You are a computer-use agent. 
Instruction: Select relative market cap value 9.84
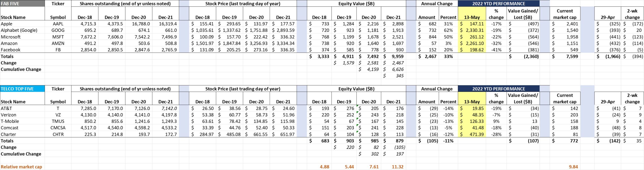[x=573, y=167]
